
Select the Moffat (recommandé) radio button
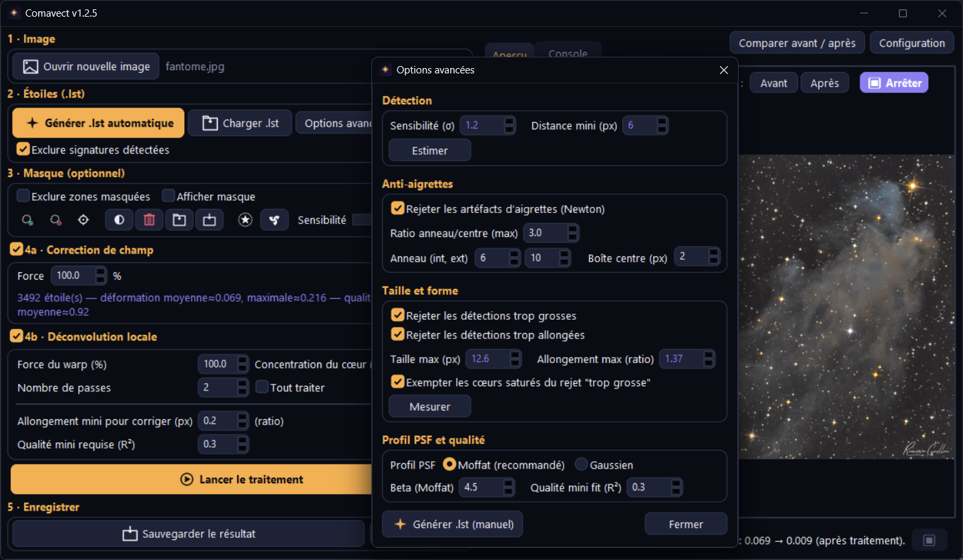[x=449, y=465]
